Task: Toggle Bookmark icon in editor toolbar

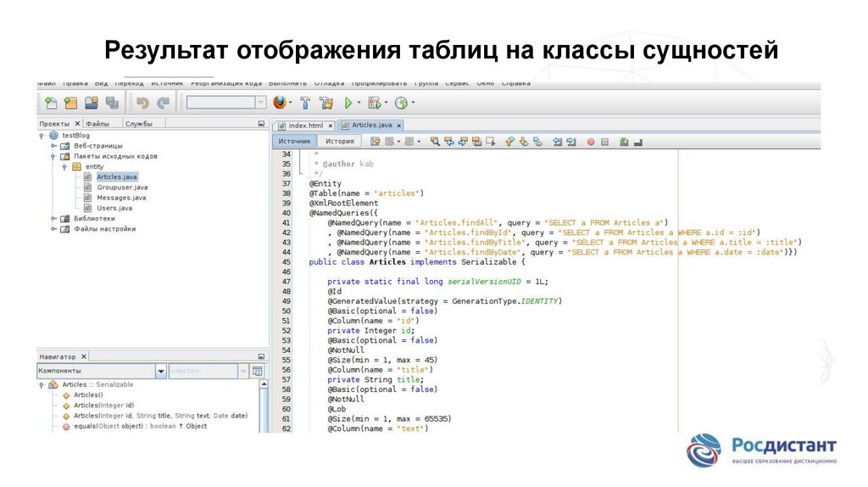Action: pos(537,142)
